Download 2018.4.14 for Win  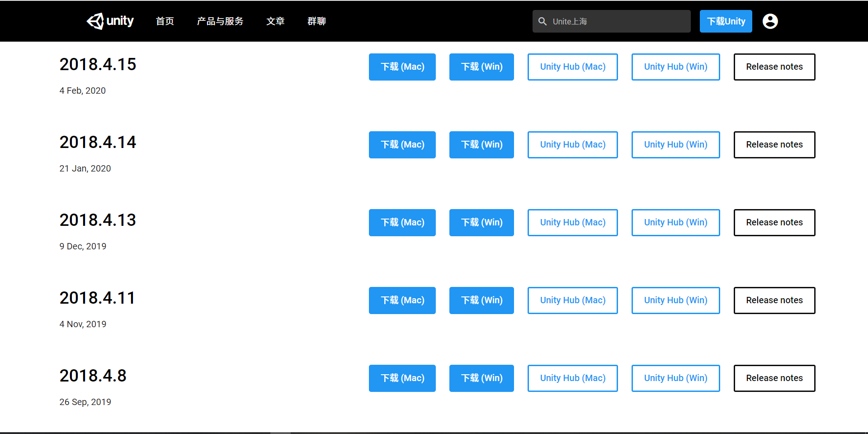[x=481, y=145]
